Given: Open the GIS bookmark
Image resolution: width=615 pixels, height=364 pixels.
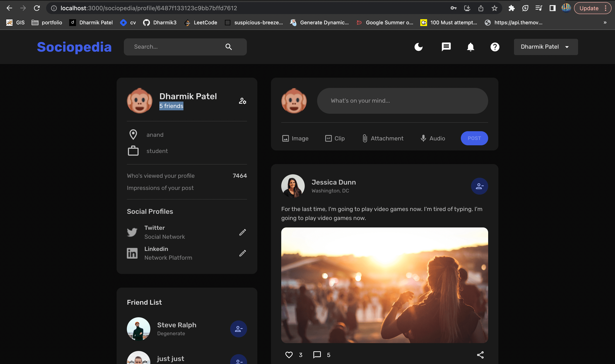Looking at the screenshot, I should 15,23.
